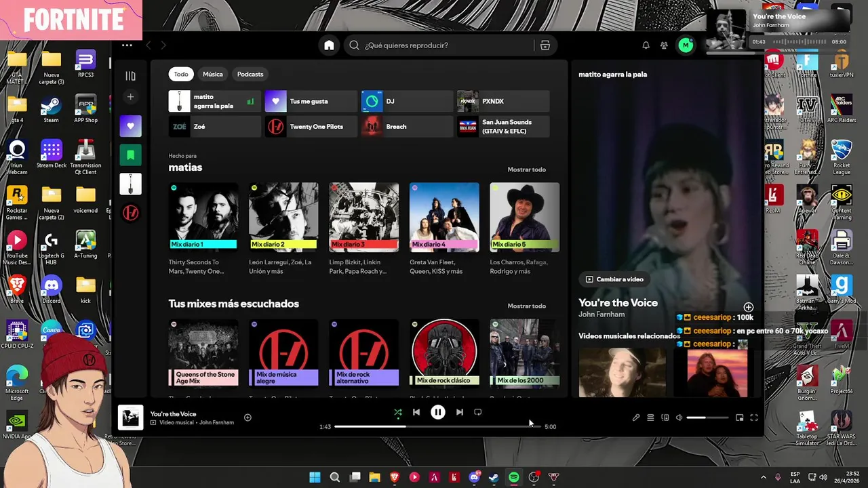Screen dimensions: 868x488
Task: Show all in Hecho para matias
Action: pyautogui.click(x=526, y=169)
